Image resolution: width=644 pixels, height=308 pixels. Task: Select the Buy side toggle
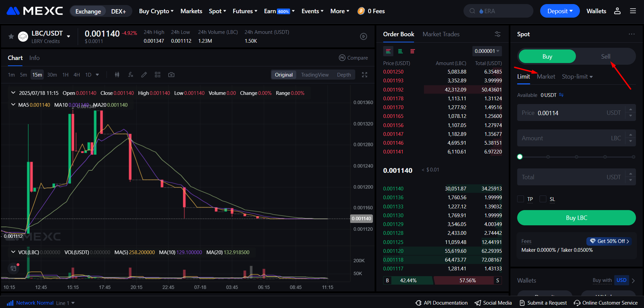coord(547,56)
